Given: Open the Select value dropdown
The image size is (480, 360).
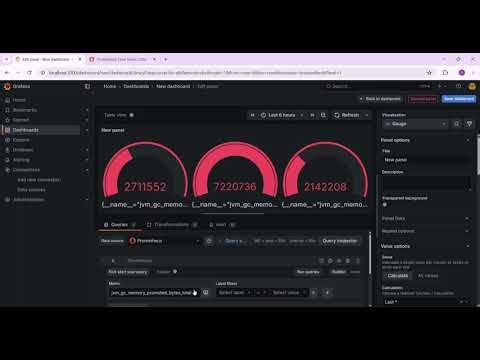Looking at the screenshot, I should (289, 293).
